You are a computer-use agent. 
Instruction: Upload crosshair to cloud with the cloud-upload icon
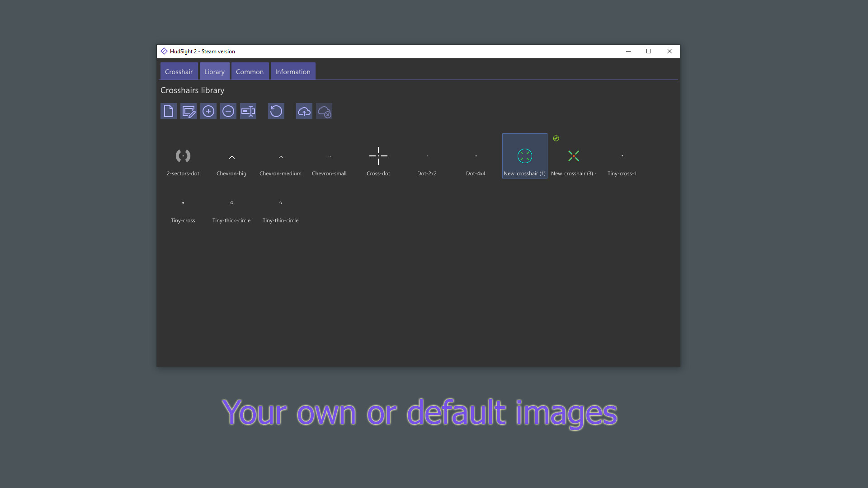click(304, 111)
